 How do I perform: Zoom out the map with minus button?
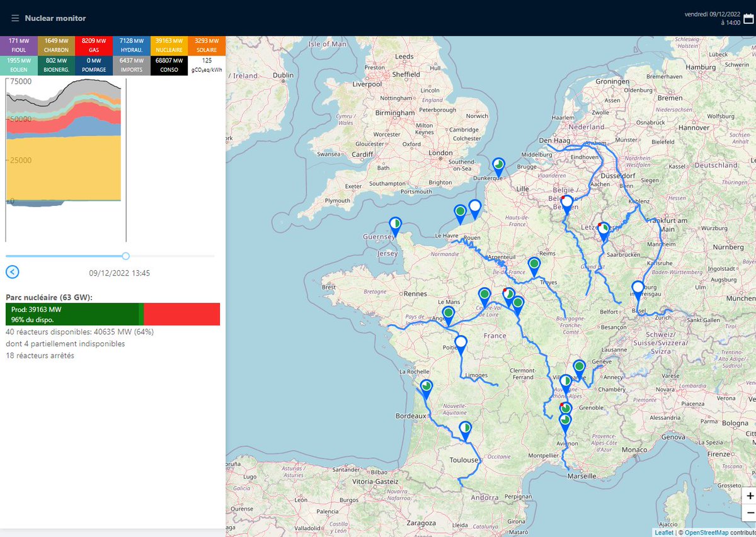pos(750,513)
